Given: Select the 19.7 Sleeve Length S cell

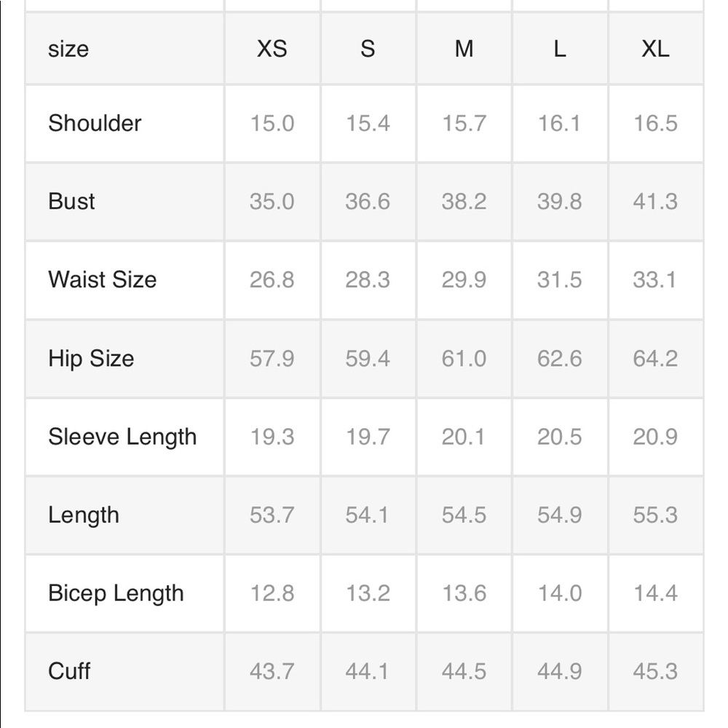Looking at the screenshot, I should 368,438.
